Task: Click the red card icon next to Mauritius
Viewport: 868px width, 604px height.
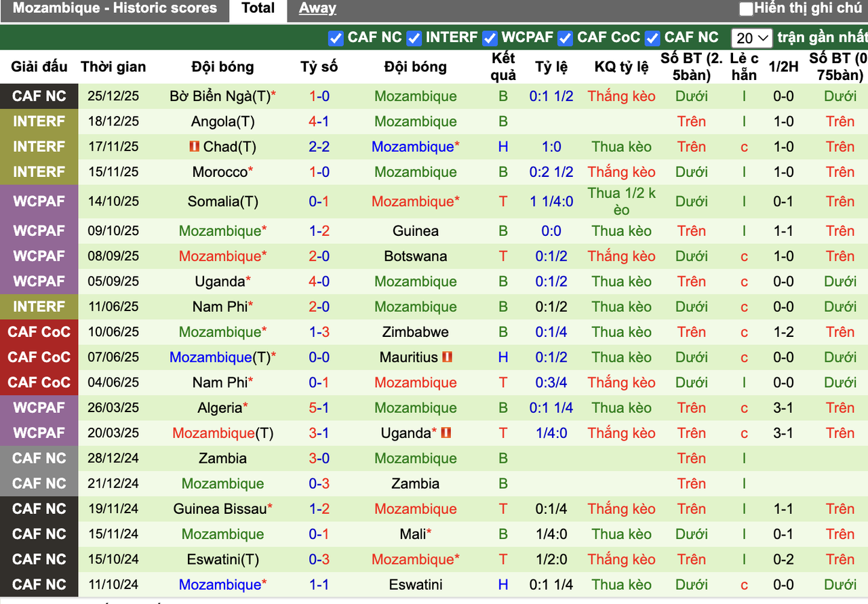Action: pyautogui.click(x=447, y=357)
